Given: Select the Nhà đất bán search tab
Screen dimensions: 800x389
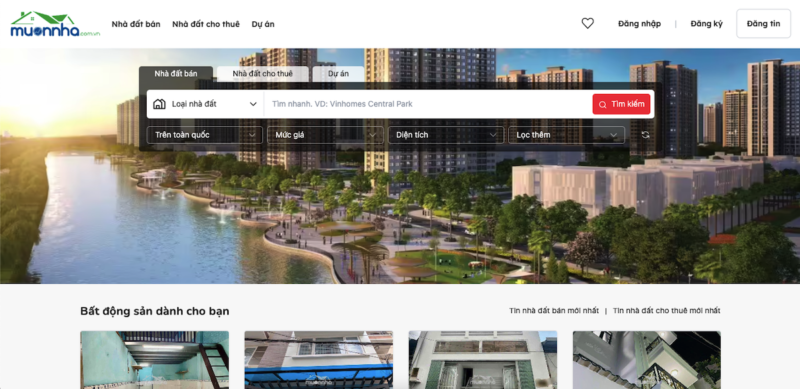Looking at the screenshot, I should click(x=176, y=74).
